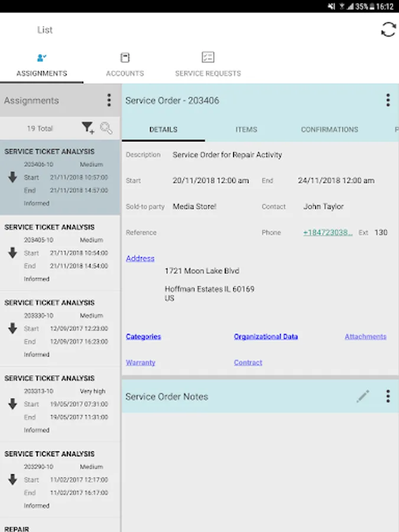Click the extension value 130

tap(381, 232)
